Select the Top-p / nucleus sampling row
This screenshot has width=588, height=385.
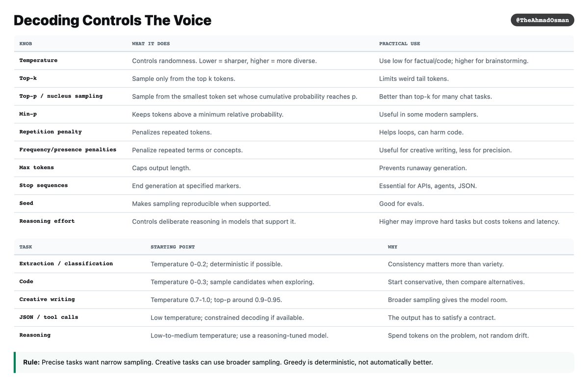[294, 96]
